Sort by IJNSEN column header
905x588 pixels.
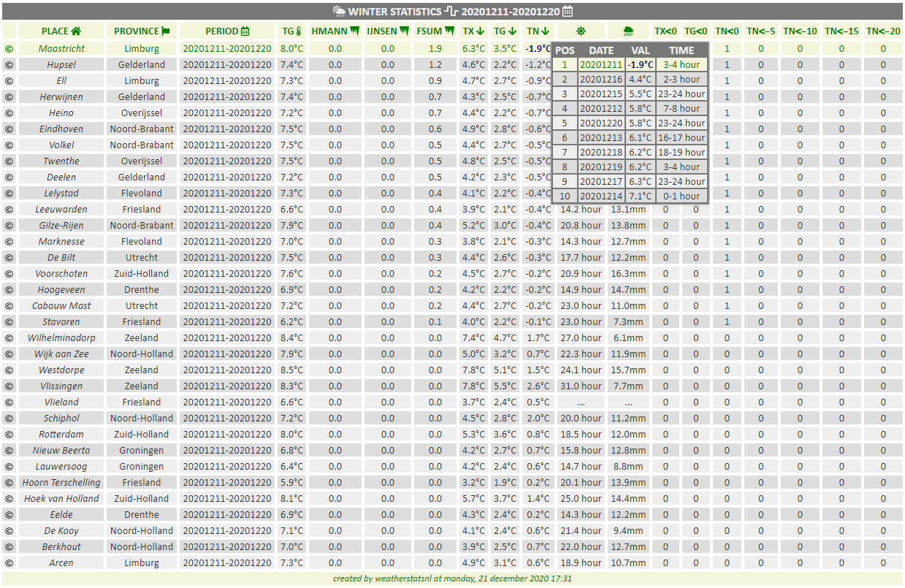pos(387,31)
